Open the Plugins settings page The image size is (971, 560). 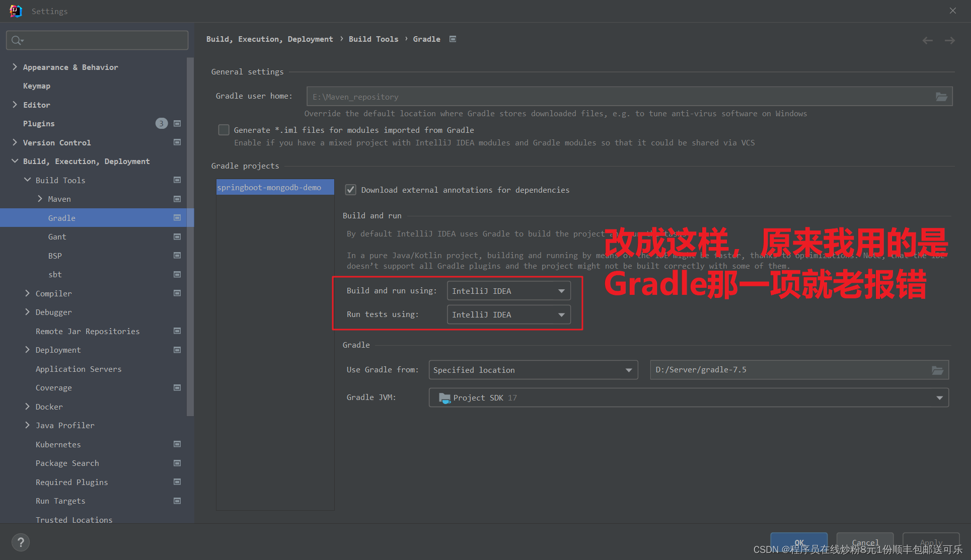coord(39,124)
